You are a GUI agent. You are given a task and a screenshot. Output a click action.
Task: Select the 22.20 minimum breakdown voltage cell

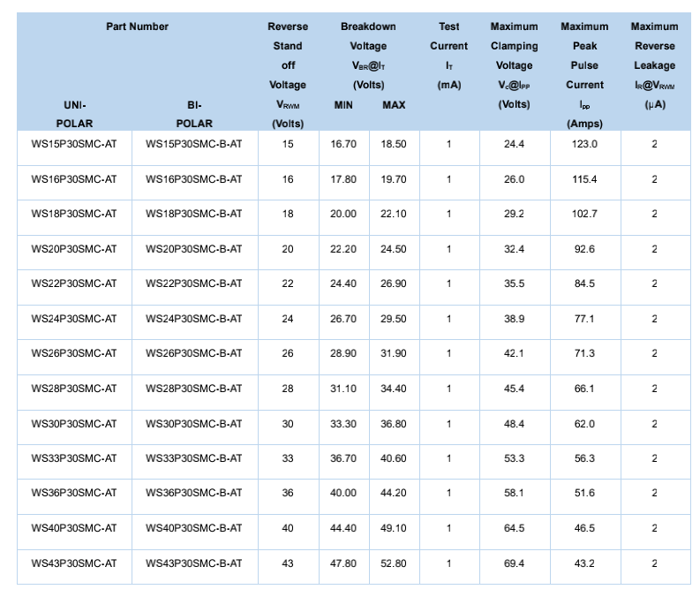click(x=343, y=249)
